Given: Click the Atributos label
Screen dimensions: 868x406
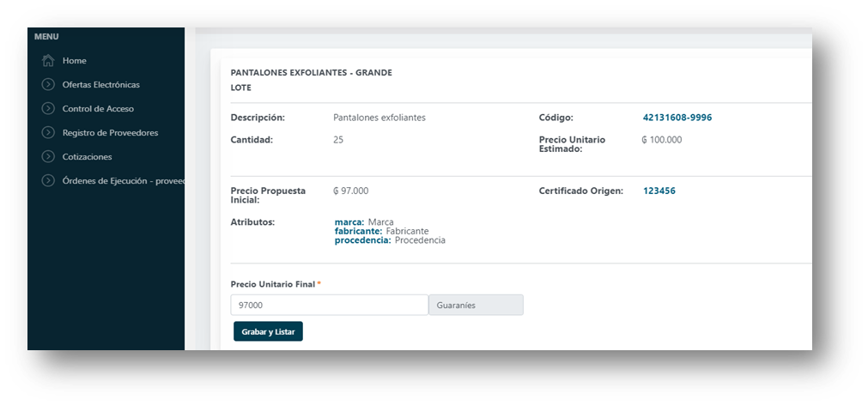Looking at the screenshot, I should click(252, 221).
